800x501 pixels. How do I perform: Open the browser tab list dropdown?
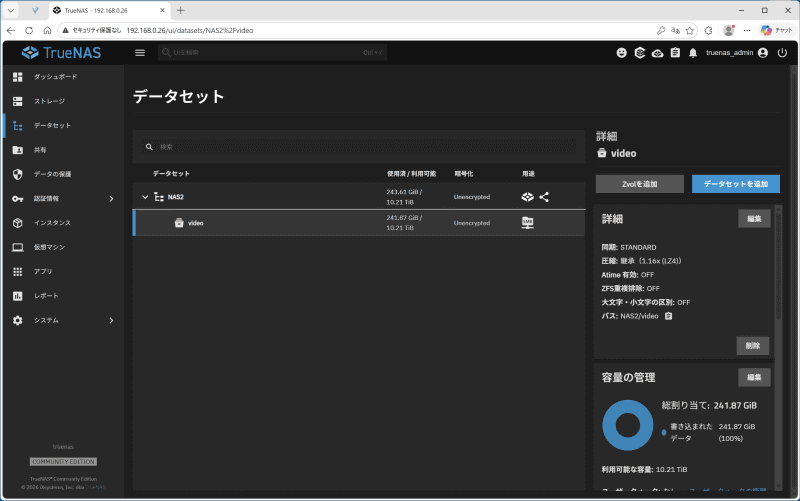click(11, 10)
